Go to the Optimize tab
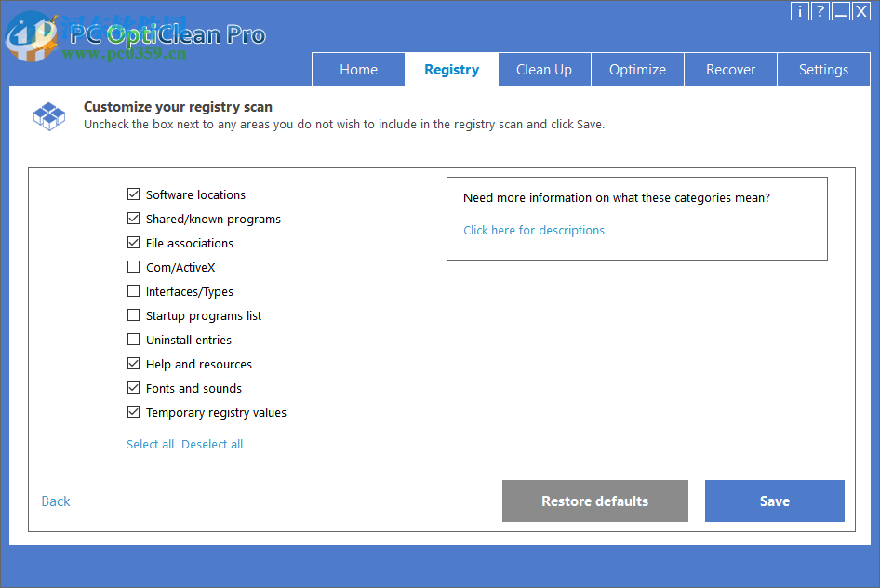 pyautogui.click(x=637, y=69)
